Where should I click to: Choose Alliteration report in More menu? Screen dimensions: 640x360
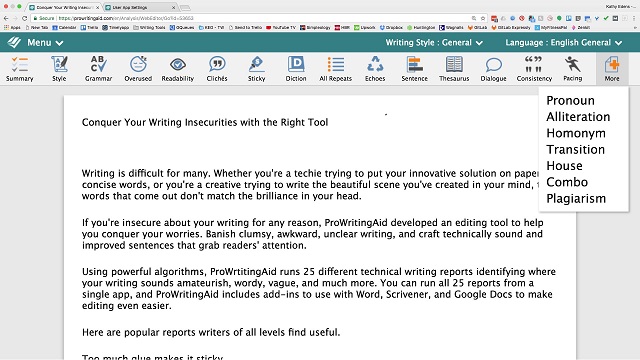coord(578,117)
